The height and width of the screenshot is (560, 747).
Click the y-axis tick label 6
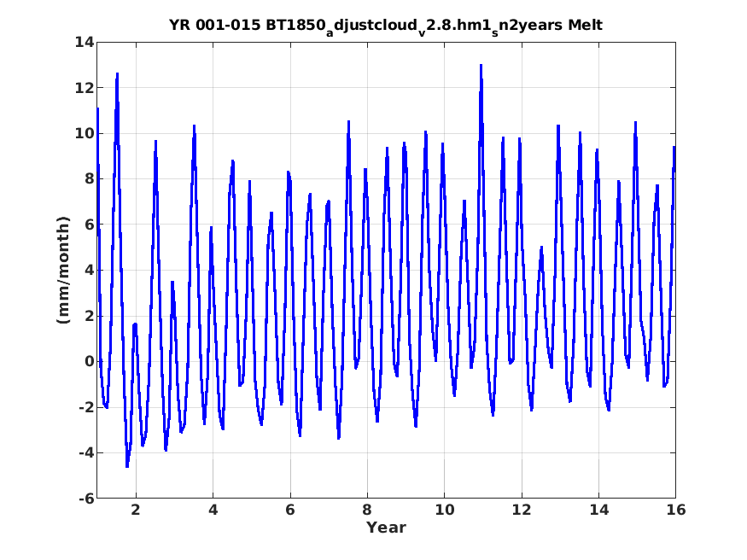coord(89,225)
